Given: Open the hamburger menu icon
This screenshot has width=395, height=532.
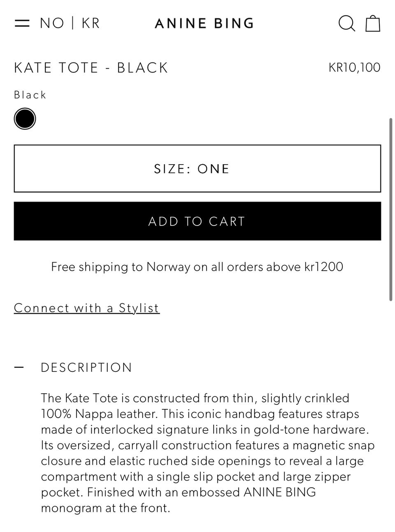Looking at the screenshot, I should [x=22, y=23].
